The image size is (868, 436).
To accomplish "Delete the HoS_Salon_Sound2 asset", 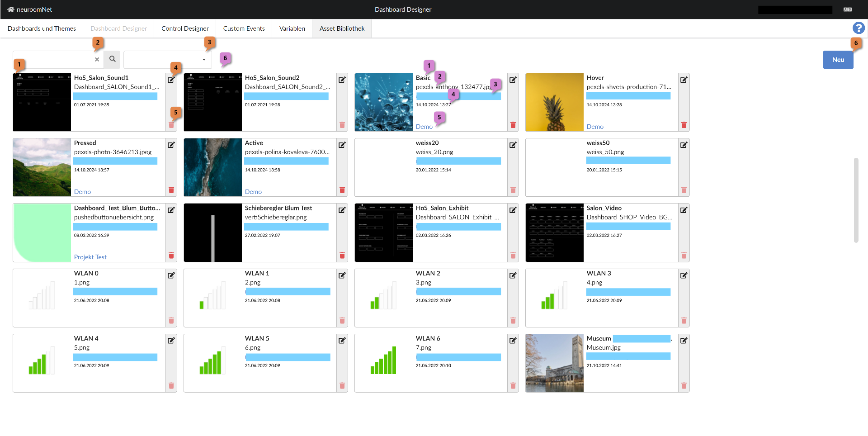I will (x=342, y=125).
